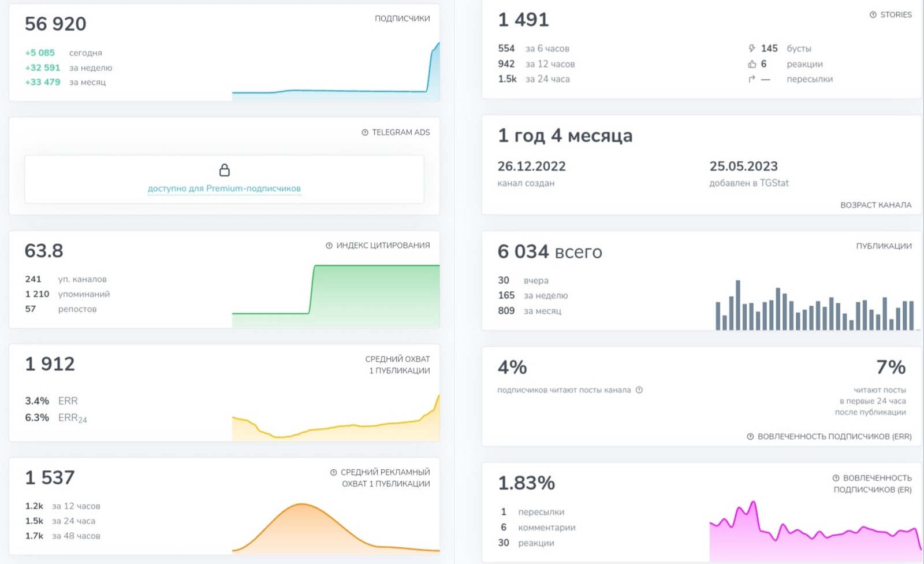
Task: Click the yellow average reach chart
Action: point(336,418)
